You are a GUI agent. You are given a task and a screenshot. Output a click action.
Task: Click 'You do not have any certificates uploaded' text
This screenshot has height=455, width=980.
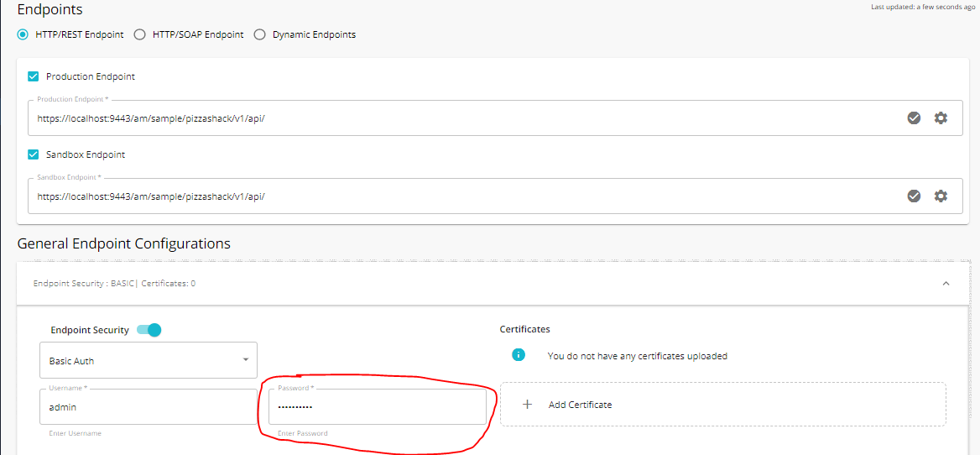click(638, 356)
